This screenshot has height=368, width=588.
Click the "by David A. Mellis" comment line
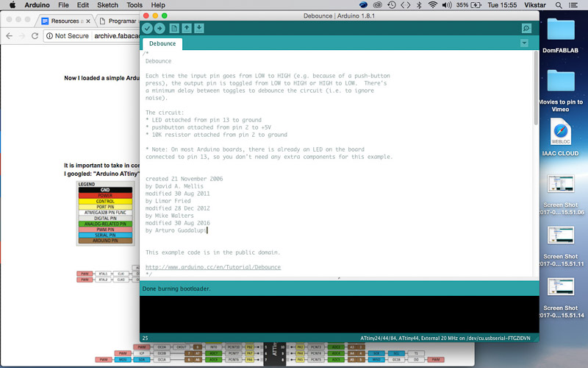coord(174,186)
